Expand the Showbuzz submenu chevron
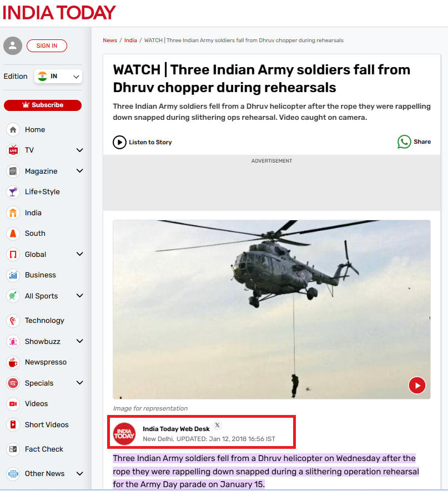The height and width of the screenshot is (491, 448). click(x=79, y=341)
